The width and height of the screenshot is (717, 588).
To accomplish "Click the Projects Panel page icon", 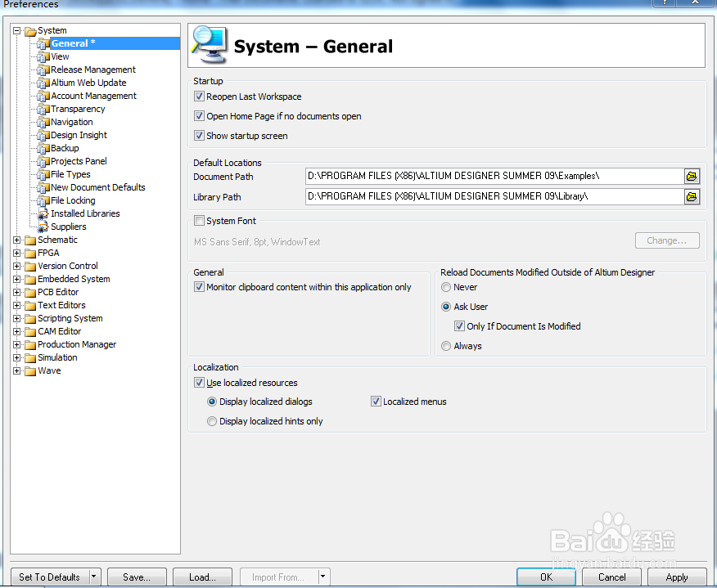I will point(43,161).
